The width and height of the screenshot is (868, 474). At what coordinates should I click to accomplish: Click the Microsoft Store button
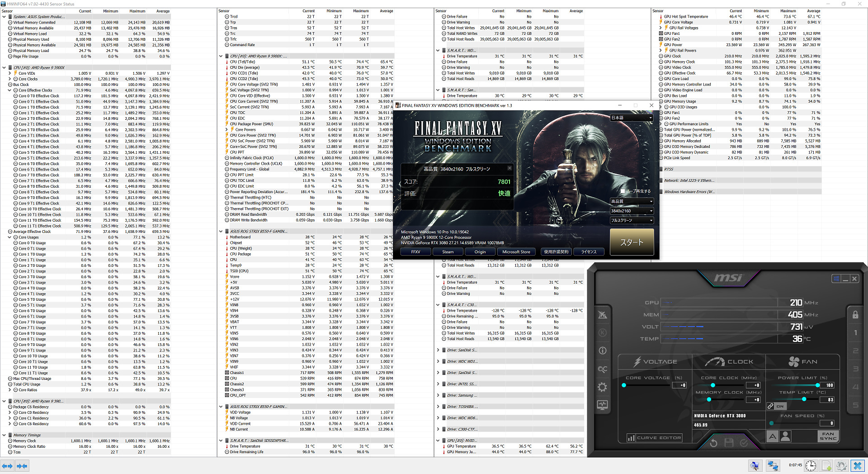coord(516,252)
